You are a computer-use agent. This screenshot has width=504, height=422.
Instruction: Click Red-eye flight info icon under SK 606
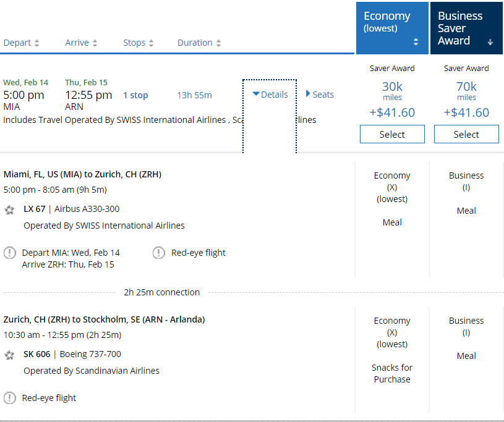click(10, 398)
